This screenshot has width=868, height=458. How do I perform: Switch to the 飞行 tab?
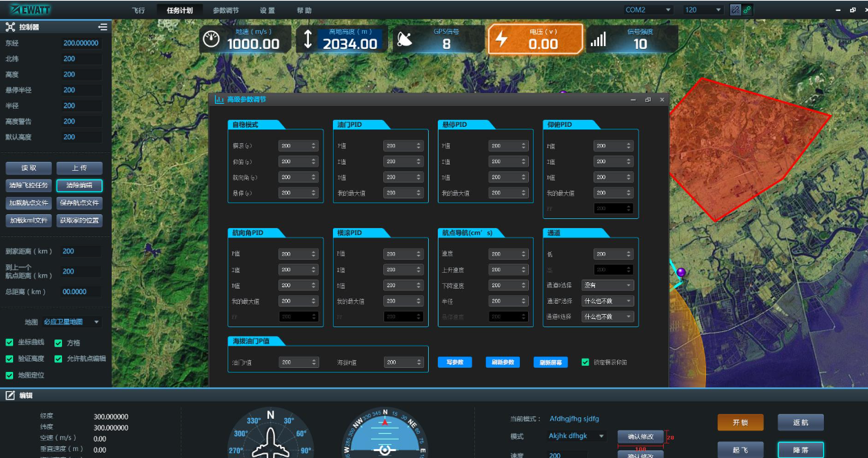pos(139,10)
